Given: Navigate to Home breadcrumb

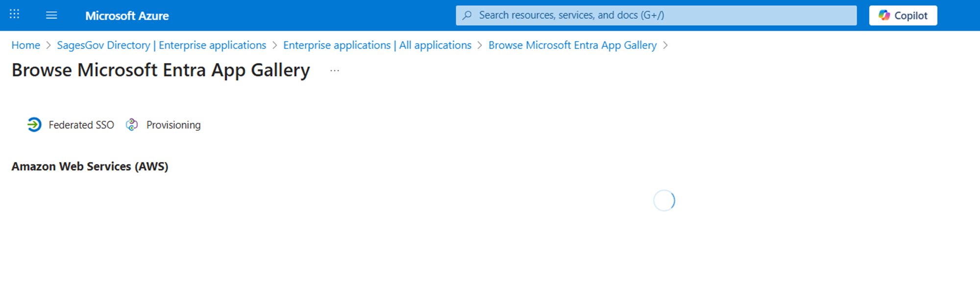Looking at the screenshot, I should click(x=26, y=45).
